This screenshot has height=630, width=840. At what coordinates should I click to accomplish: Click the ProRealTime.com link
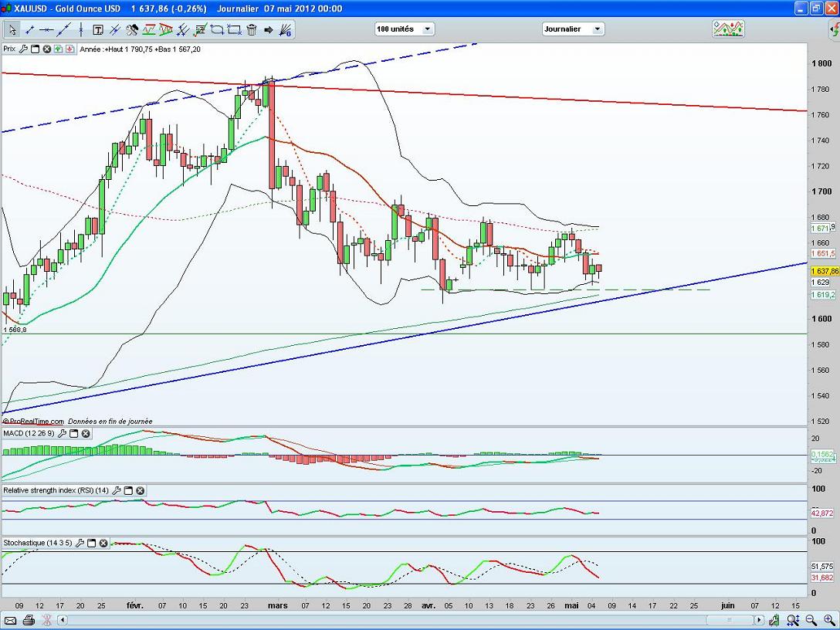click(35, 422)
